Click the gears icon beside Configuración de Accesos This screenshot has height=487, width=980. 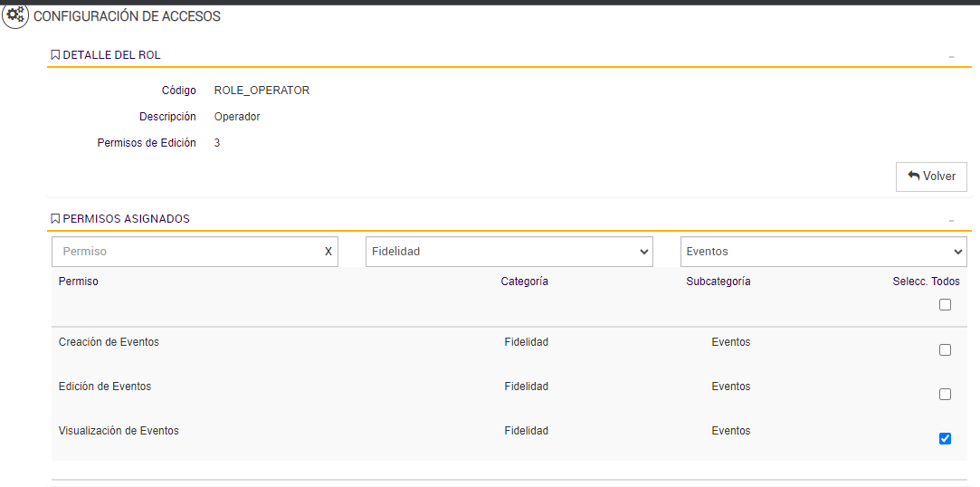[x=15, y=15]
